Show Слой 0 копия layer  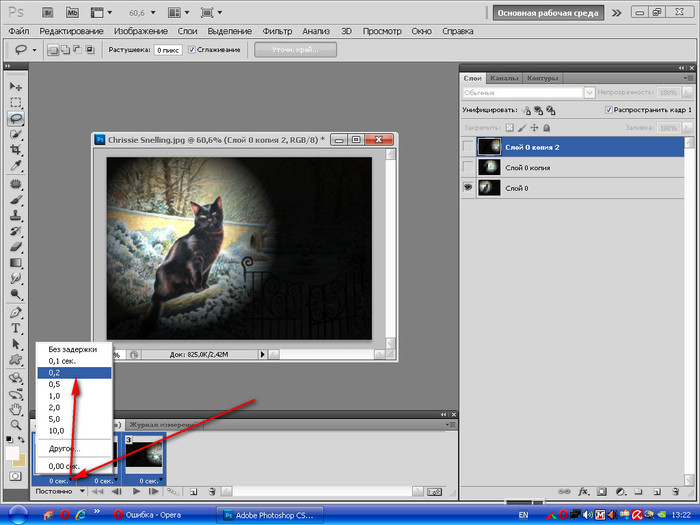pyautogui.click(x=467, y=167)
